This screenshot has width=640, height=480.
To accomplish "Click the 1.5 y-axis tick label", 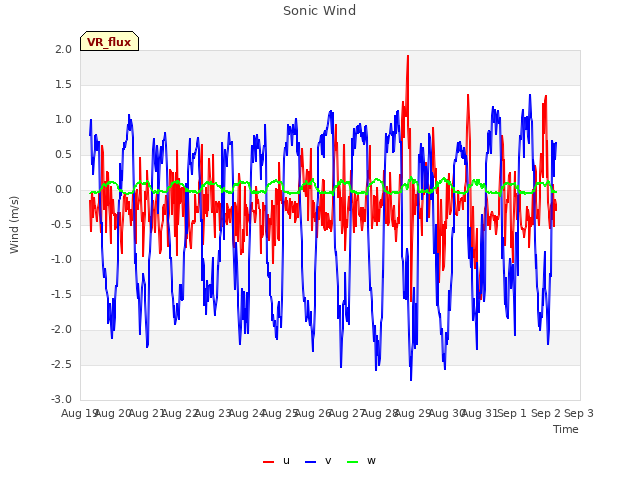I will pyautogui.click(x=63, y=84).
